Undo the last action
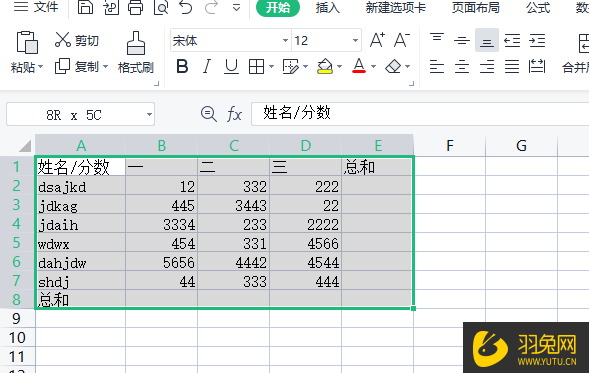The width and height of the screenshot is (589, 373). click(x=186, y=7)
